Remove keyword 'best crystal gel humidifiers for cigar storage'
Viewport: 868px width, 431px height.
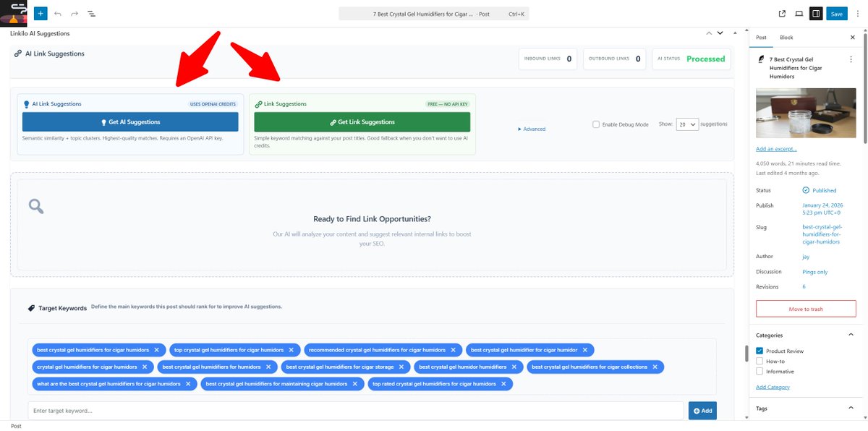[x=401, y=367]
